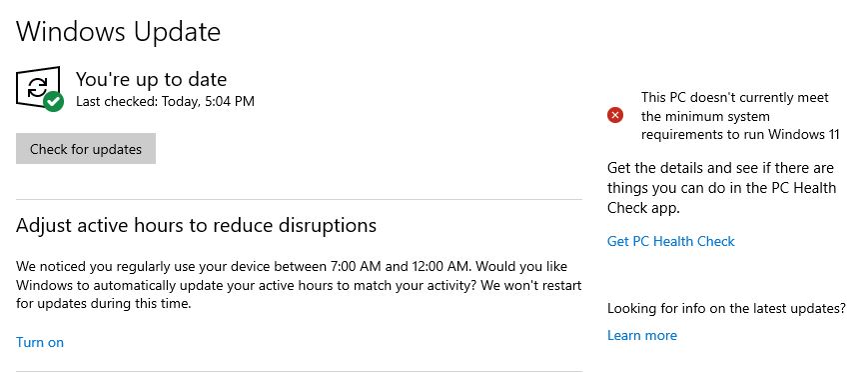Click the 'PC Health Check app' wording
The width and height of the screenshot is (868, 373).
tap(722, 198)
